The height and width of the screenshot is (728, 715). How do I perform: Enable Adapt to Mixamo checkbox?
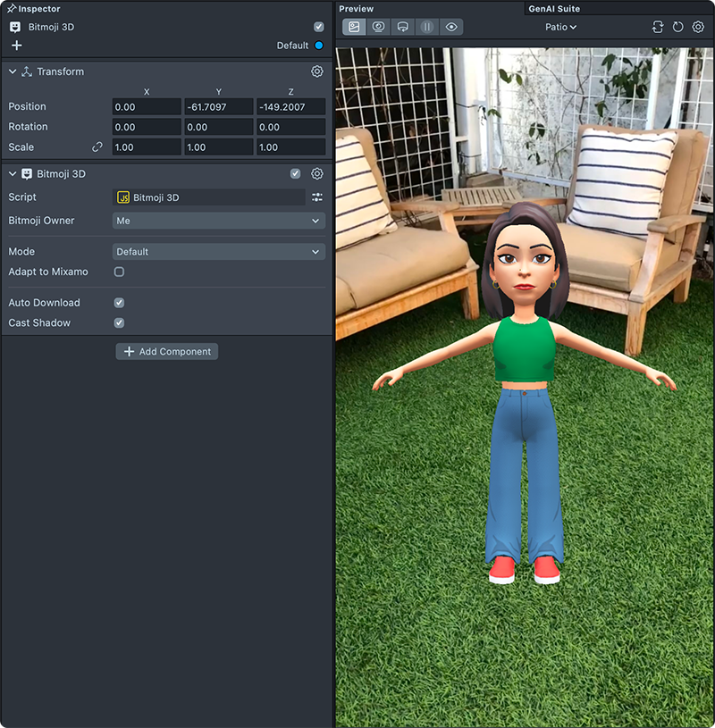coord(119,272)
